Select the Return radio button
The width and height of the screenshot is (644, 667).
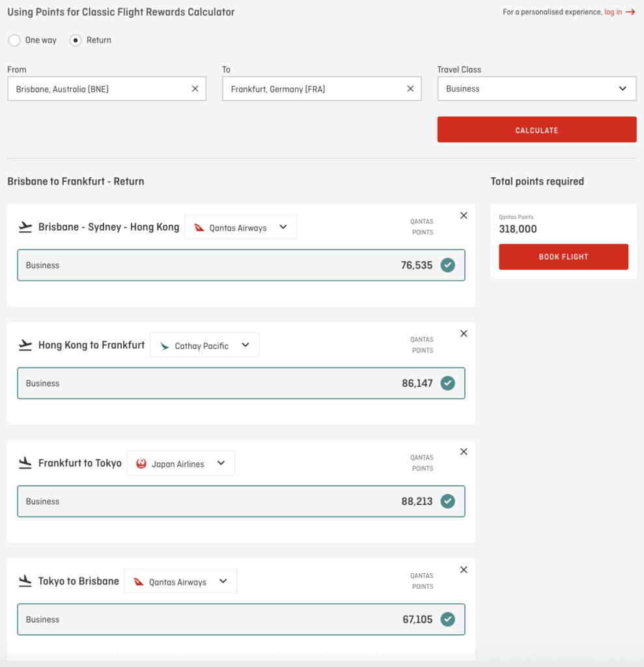point(76,40)
